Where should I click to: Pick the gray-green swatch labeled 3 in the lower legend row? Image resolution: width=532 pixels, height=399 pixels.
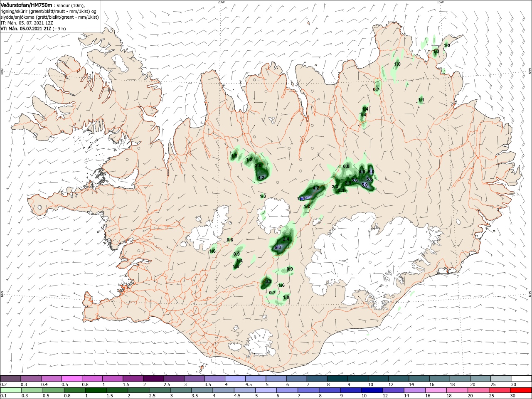pyautogui.click(x=181, y=391)
